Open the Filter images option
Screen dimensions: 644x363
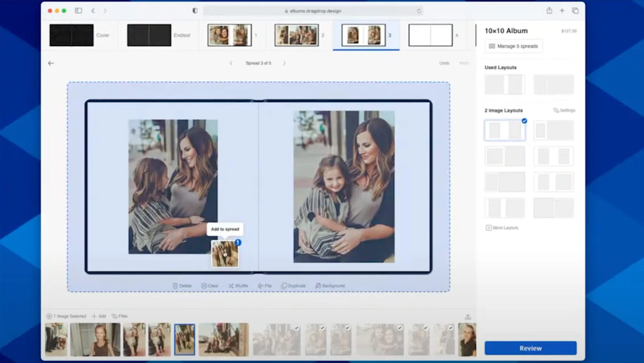pyautogui.click(x=120, y=316)
